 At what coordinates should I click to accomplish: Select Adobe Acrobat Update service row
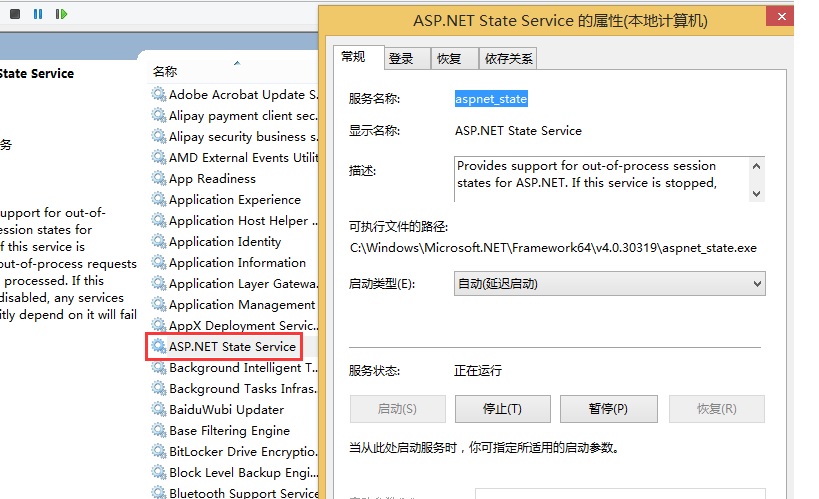point(234,95)
